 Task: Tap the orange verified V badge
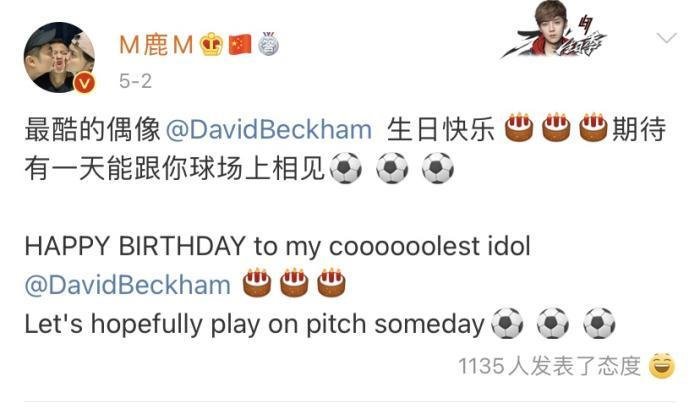click(85, 83)
